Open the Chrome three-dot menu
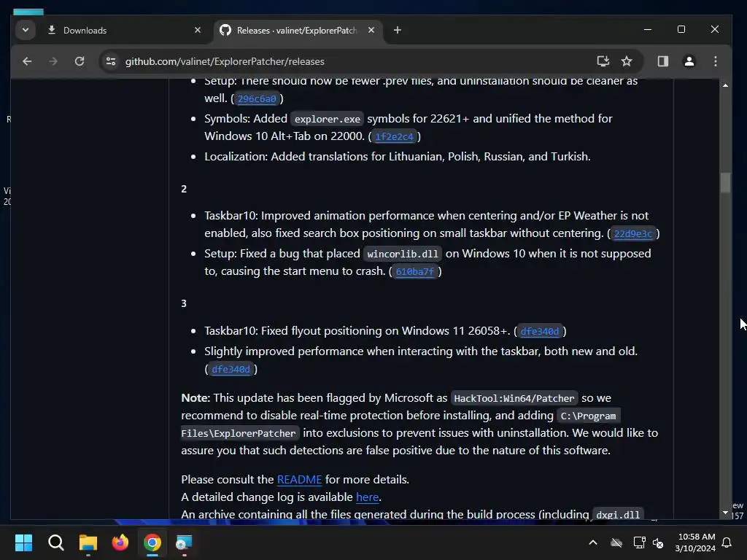The width and height of the screenshot is (747, 560). pos(715,61)
